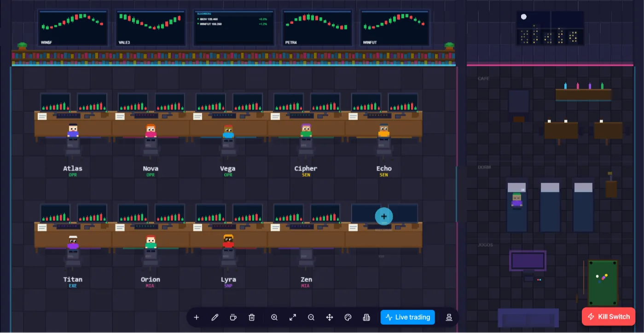Click the agent sleeping in the dorm bed
The height and width of the screenshot is (333, 644).
point(517,201)
